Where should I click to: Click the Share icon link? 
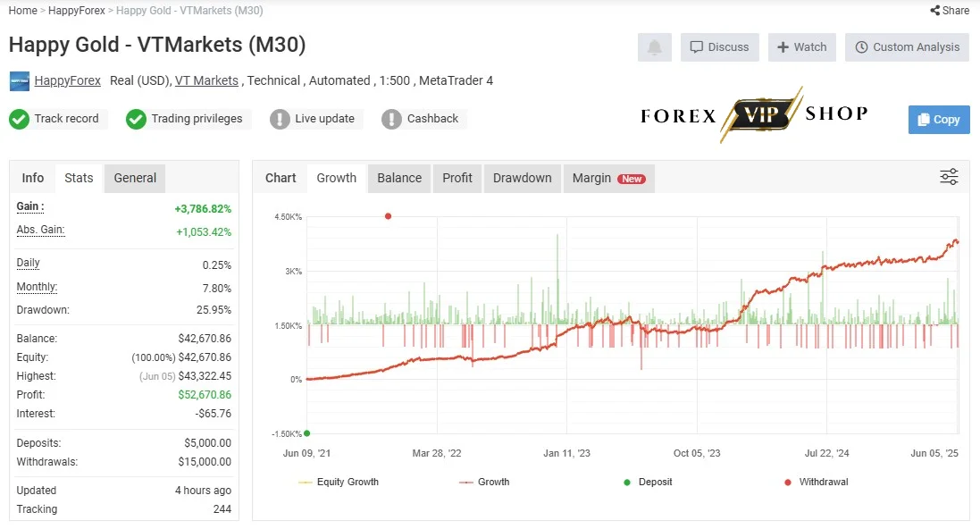tap(950, 11)
